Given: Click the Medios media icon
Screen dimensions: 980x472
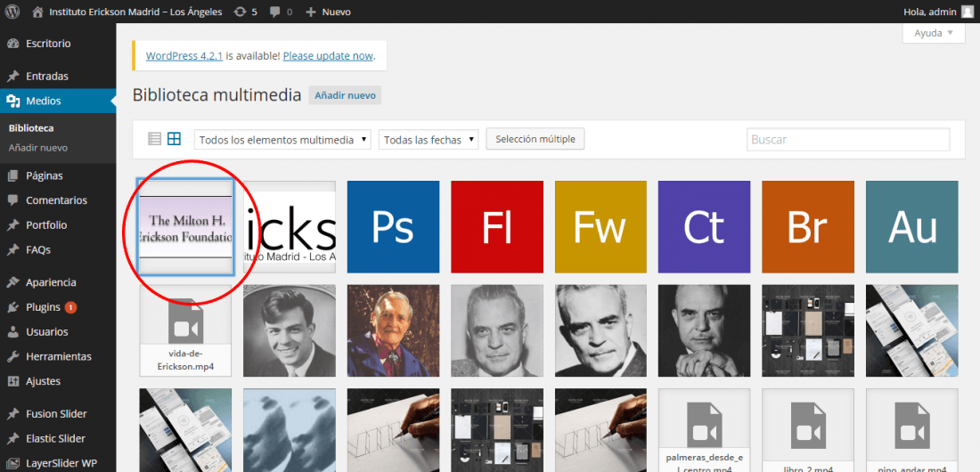Looking at the screenshot, I should pos(12,101).
